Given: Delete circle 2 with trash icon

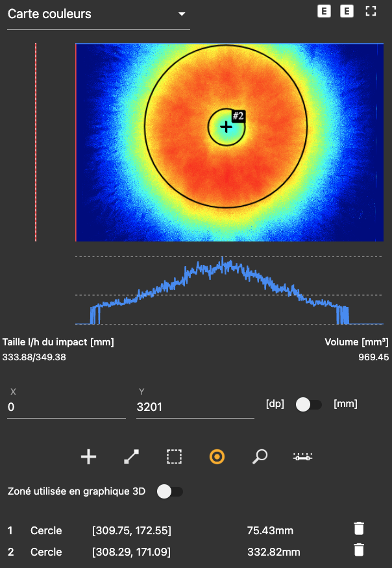Looking at the screenshot, I should coord(359,550).
